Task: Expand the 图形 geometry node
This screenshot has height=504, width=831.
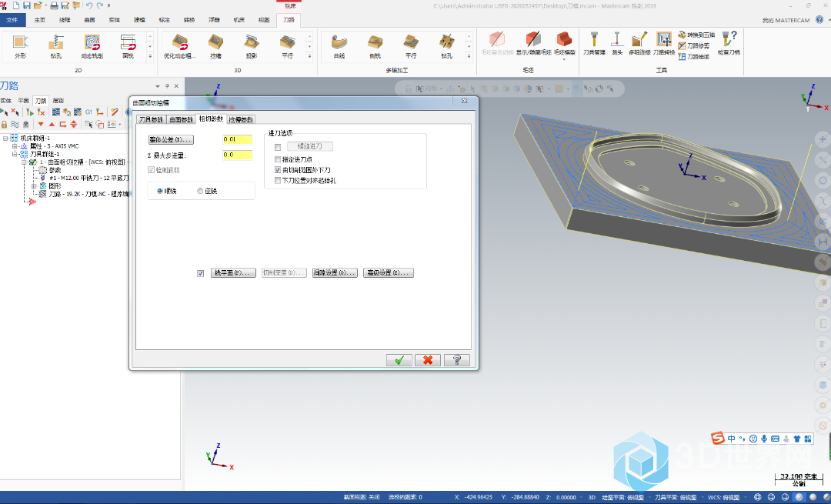Action: pos(34,186)
